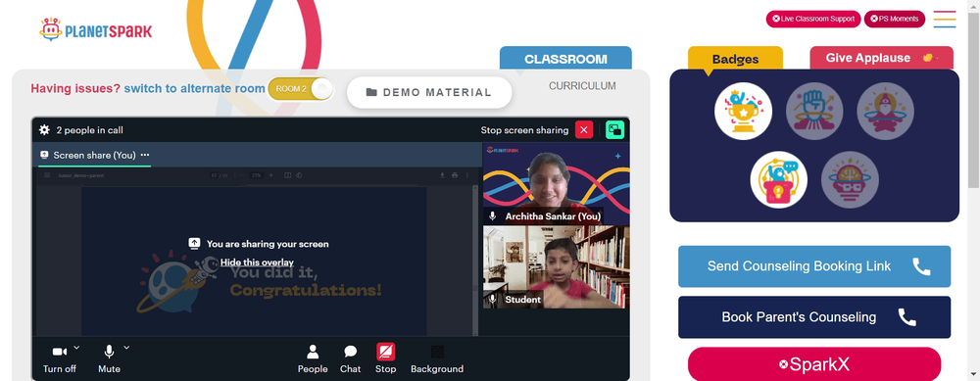Open PS Moments button
Screen dimensions: 980x381
click(895, 19)
